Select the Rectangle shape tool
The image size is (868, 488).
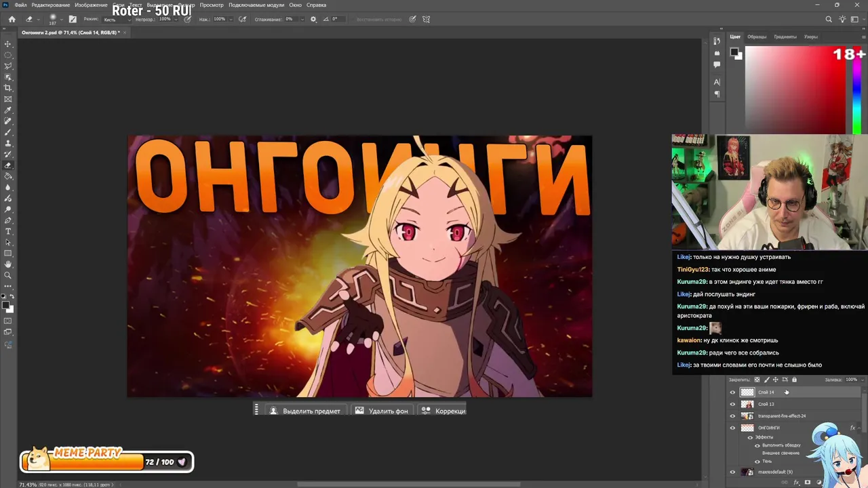coord(8,253)
